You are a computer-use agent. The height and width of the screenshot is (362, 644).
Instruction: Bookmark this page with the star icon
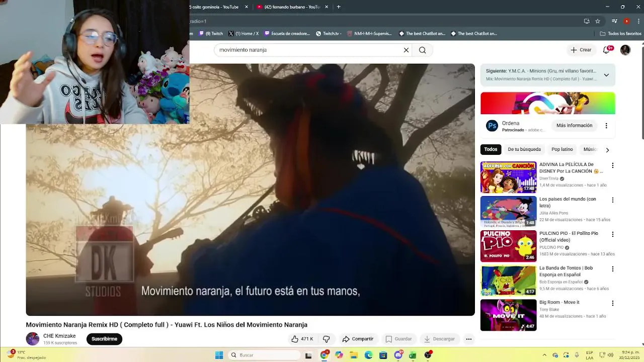point(598,21)
